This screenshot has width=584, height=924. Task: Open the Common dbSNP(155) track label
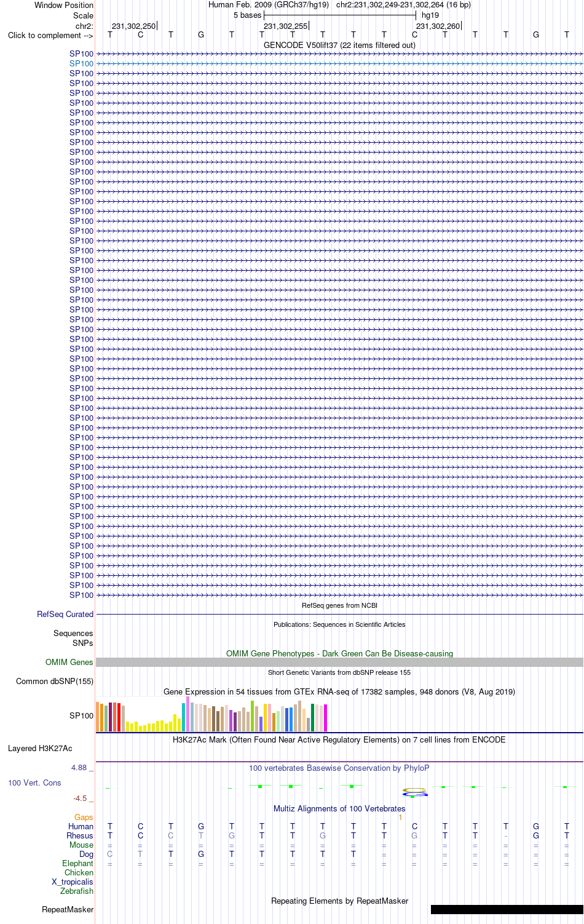coord(55,681)
